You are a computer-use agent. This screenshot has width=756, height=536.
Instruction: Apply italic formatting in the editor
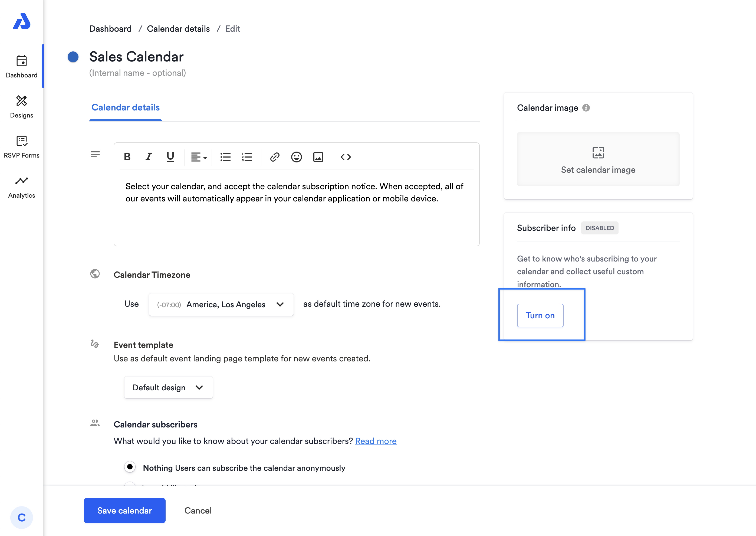click(x=149, y=157)
